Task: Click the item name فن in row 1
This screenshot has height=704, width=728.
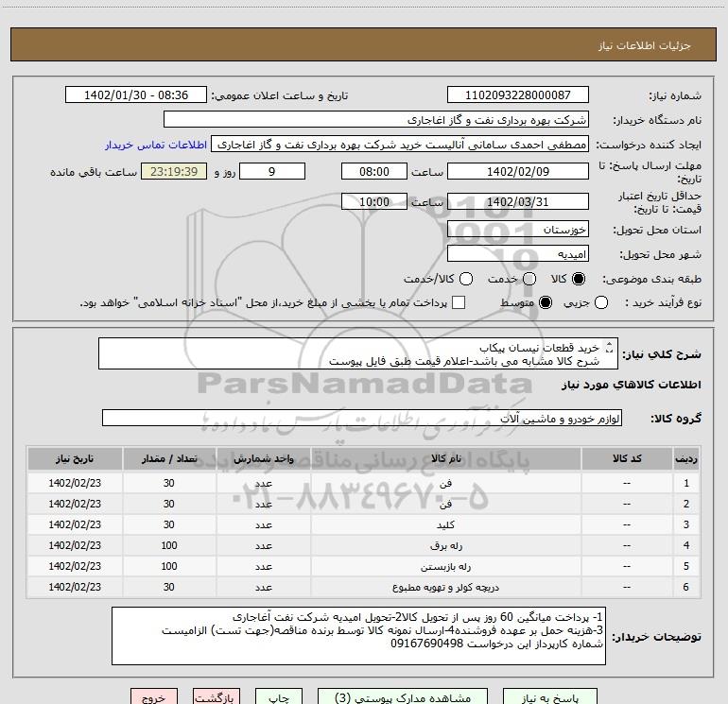Action: click(445, 483)
